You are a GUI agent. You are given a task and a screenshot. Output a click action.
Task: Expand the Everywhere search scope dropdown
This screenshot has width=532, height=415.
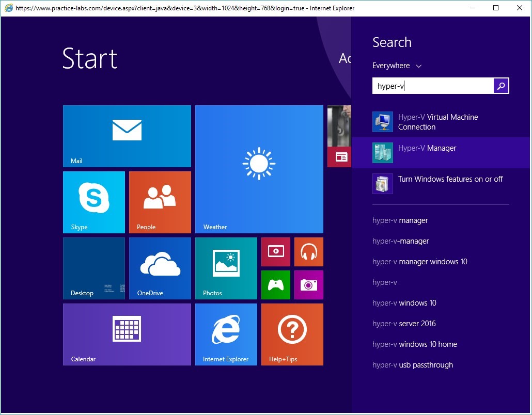point(397,66)
